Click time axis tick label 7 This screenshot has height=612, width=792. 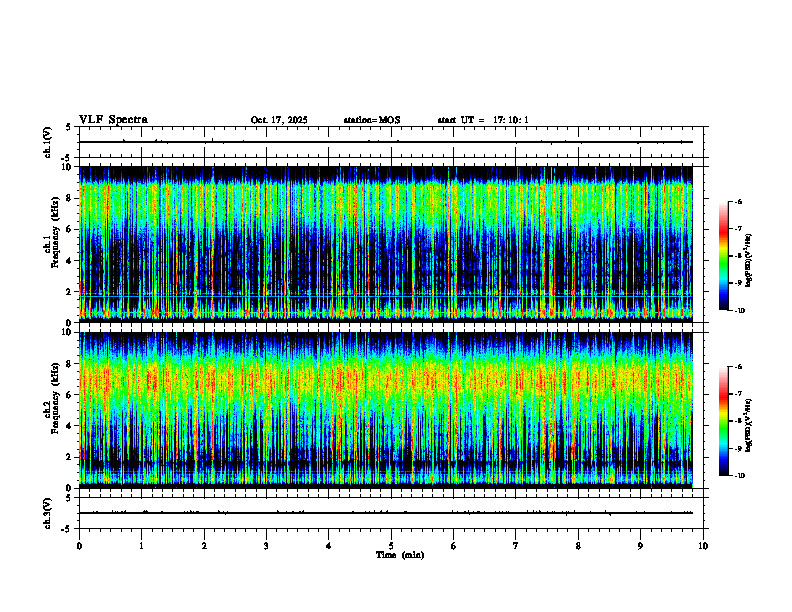(516, 546)
